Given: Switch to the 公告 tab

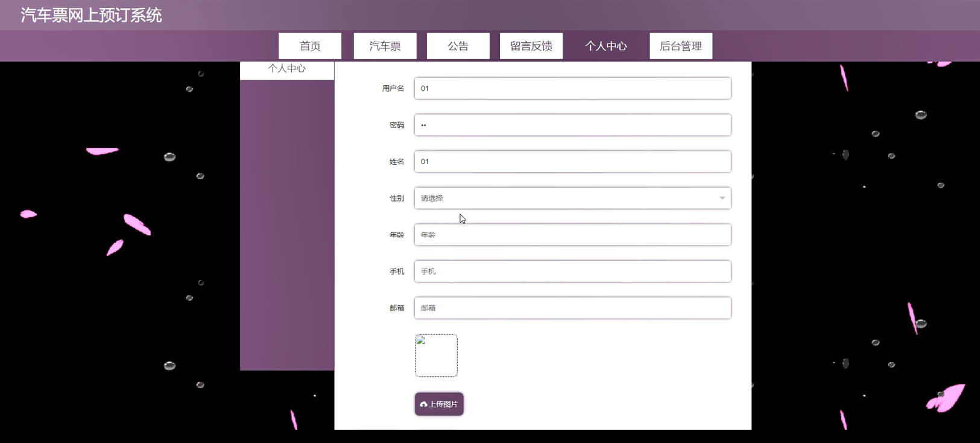Looking at the screenshot, I should tap(458, 46).
